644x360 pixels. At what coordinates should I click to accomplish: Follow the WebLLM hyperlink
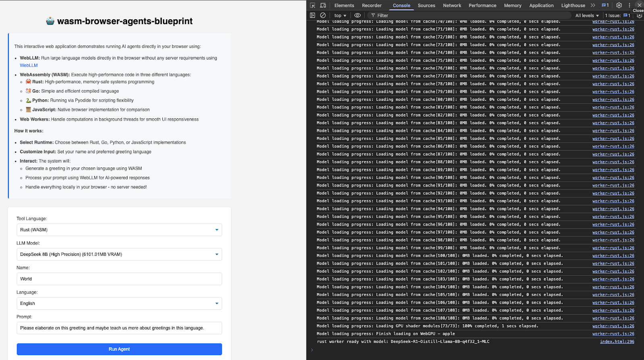pyautogui.click(x=29, y=65)
